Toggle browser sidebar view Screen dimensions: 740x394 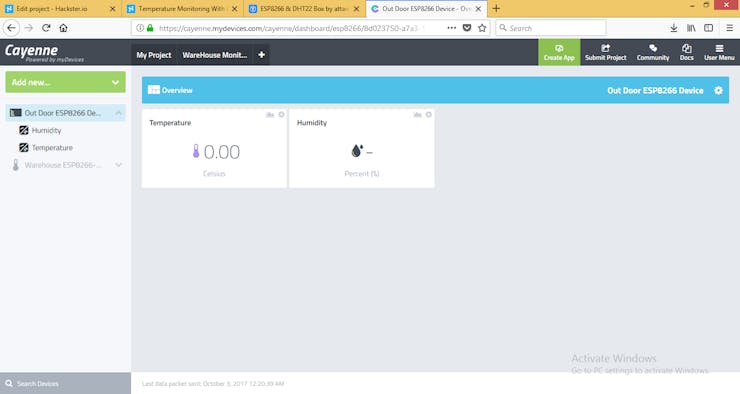tap(708, 28)
